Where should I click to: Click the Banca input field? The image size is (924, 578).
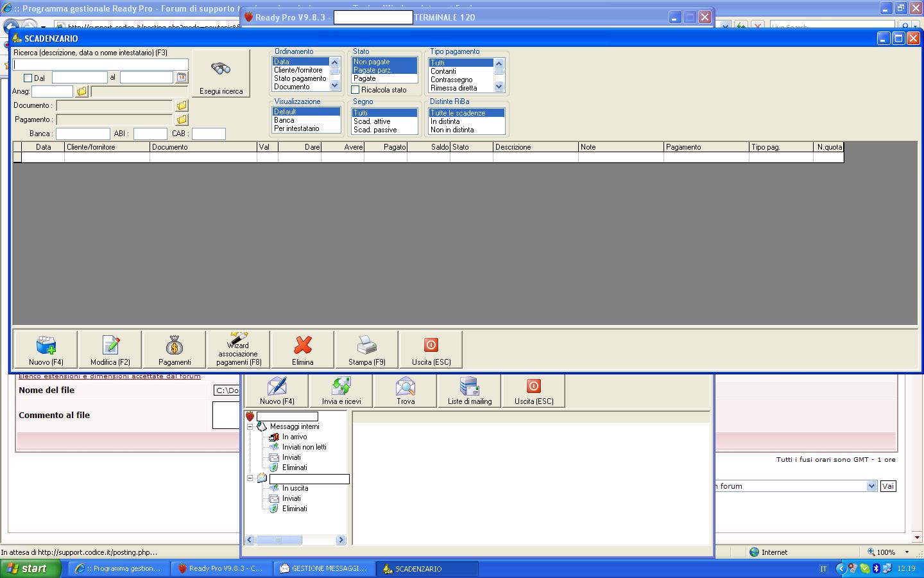point(83,134)
